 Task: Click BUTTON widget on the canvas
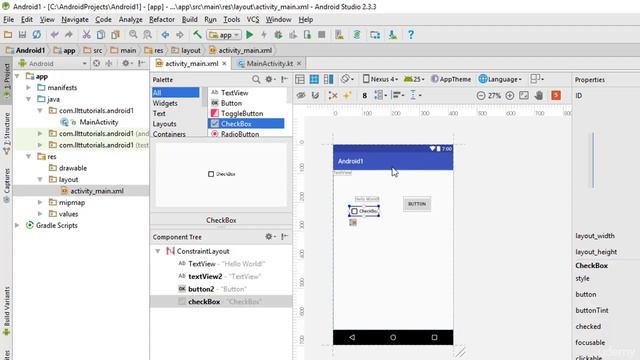tap(417, 204)
